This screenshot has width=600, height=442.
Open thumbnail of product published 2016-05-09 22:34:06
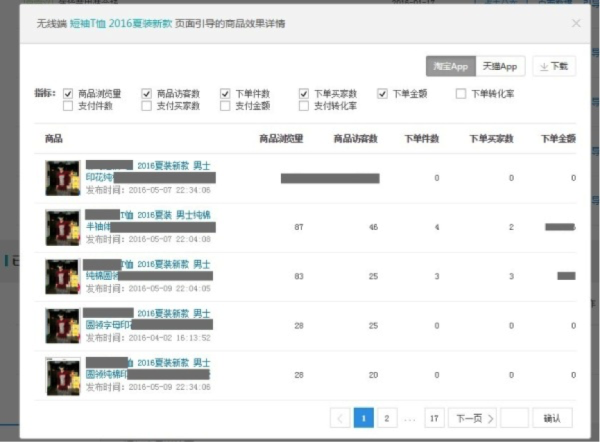point(63,376)
